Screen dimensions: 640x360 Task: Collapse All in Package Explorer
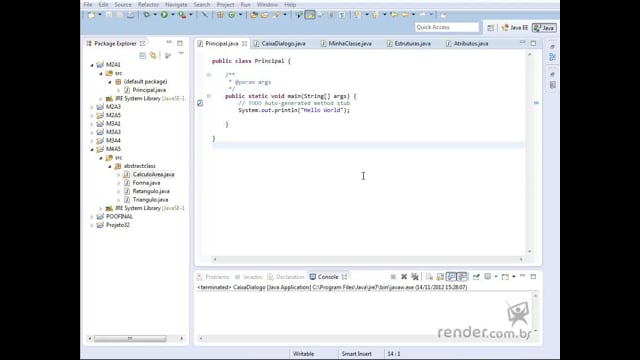(x=142, y=56)
